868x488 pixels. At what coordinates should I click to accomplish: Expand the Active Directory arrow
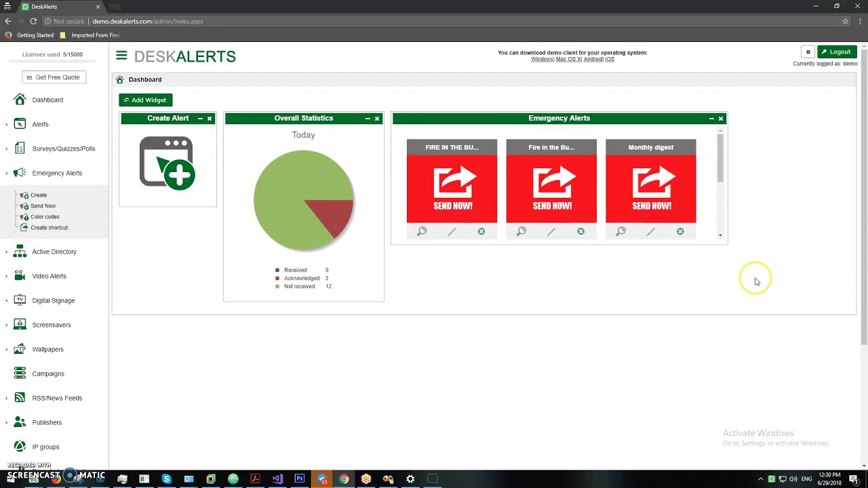pos(7,251)
